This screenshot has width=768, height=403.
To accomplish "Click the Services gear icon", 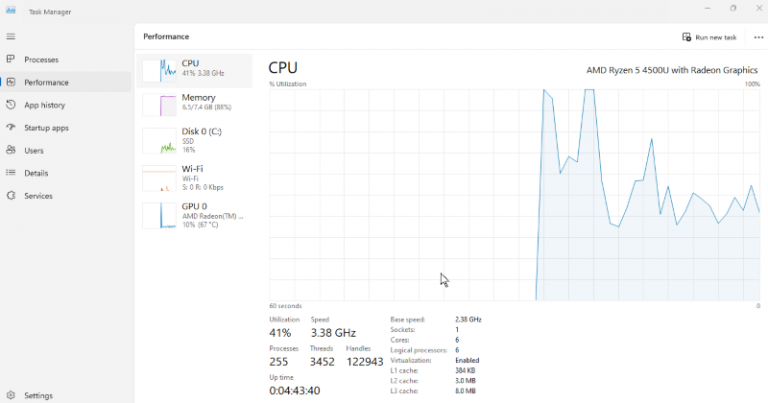I will pyautogui.click(x=11, y=196).
